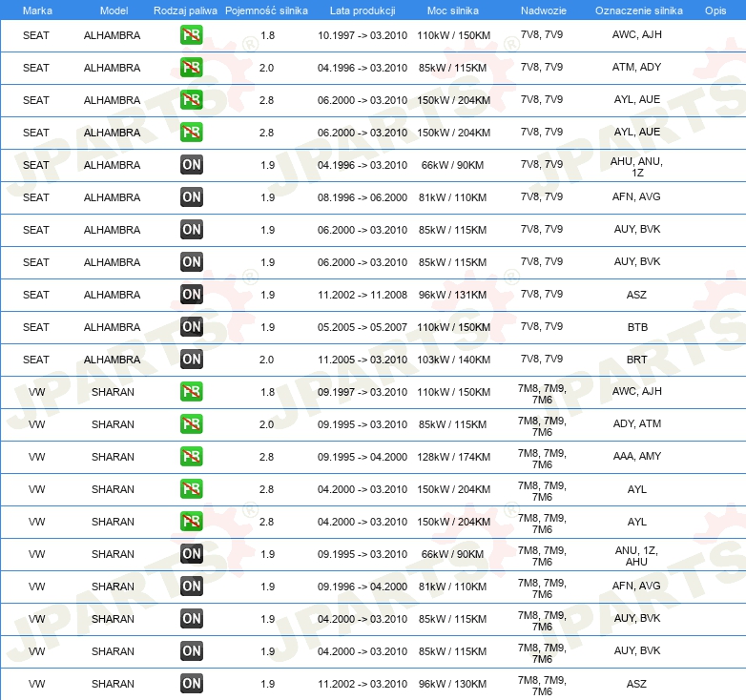746x700 pixels.
Task: Select production years 09.1997 -> 03.2010
Action: tap(363, 392)
